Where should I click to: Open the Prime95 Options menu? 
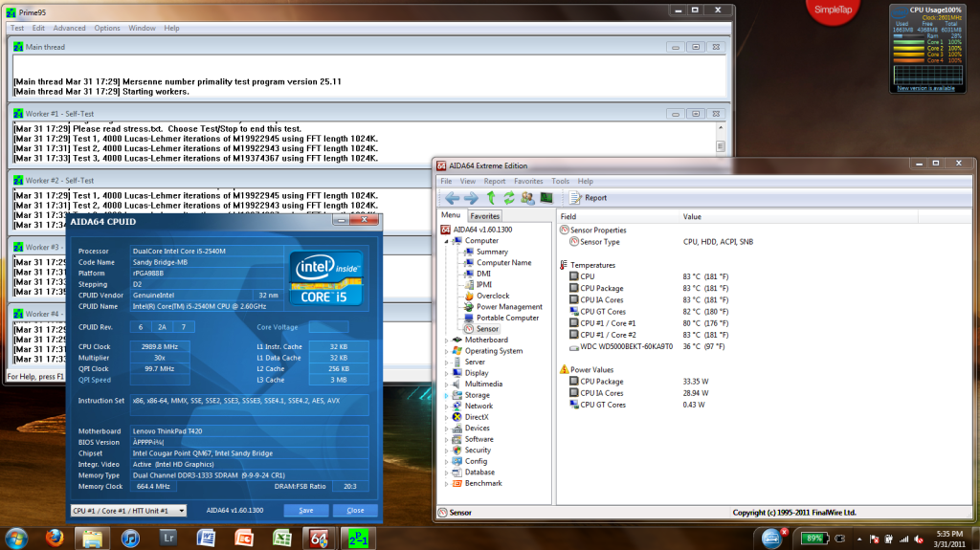107,28
